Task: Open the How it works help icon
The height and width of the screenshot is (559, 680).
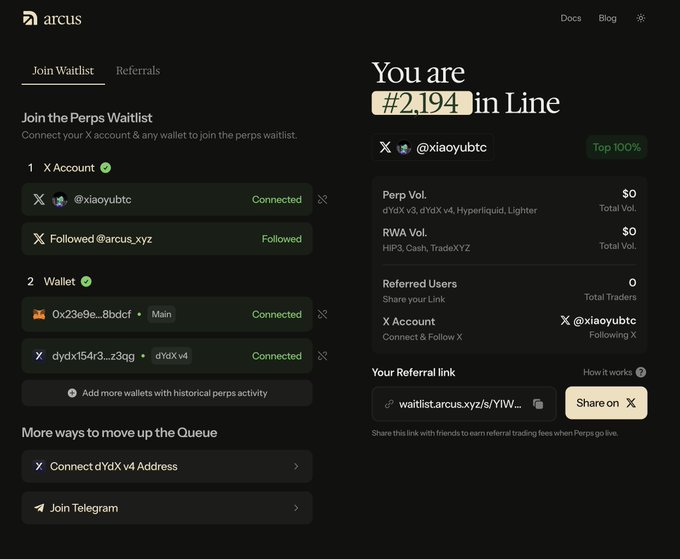Action: (641, 372)
